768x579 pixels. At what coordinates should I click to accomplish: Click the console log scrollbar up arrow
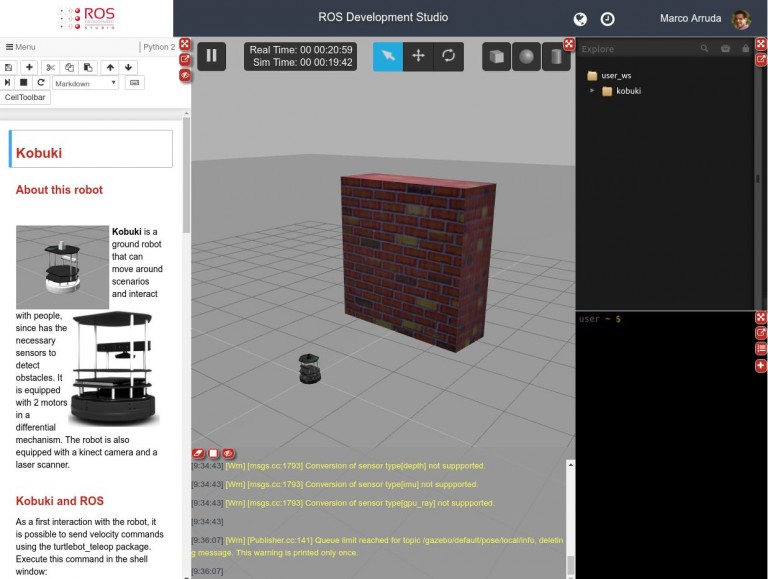click(x=570, y=464)
